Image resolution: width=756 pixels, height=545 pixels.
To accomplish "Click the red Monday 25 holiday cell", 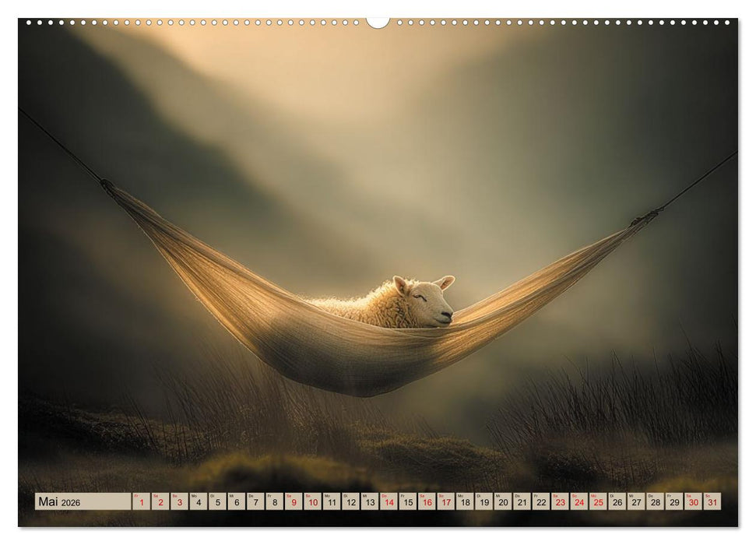I will point(598,502).
